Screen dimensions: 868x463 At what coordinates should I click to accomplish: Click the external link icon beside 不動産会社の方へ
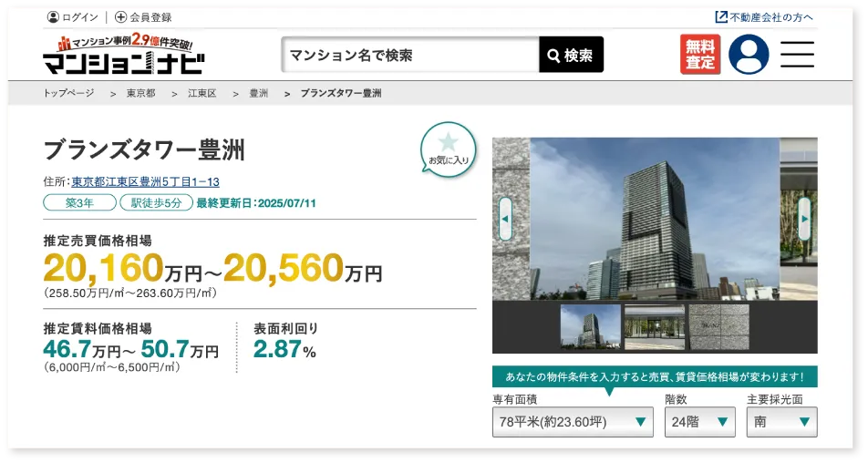[x=721, y=17]
